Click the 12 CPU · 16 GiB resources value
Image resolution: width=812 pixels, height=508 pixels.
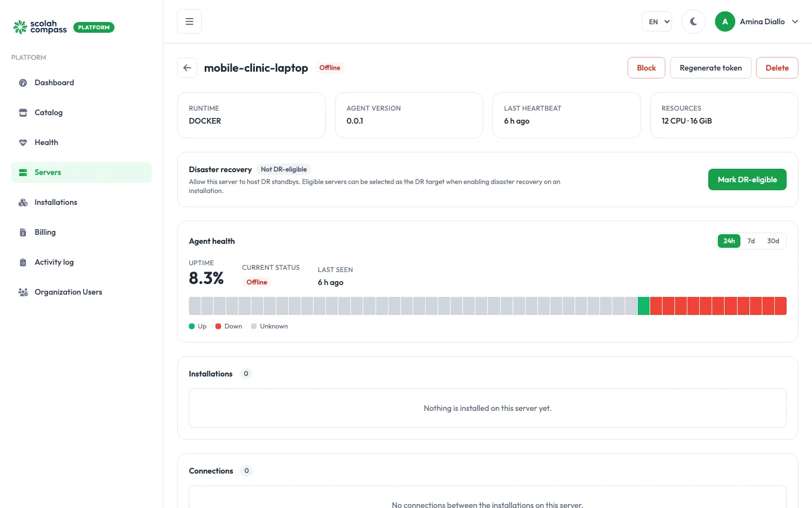[x=687, y=121]
